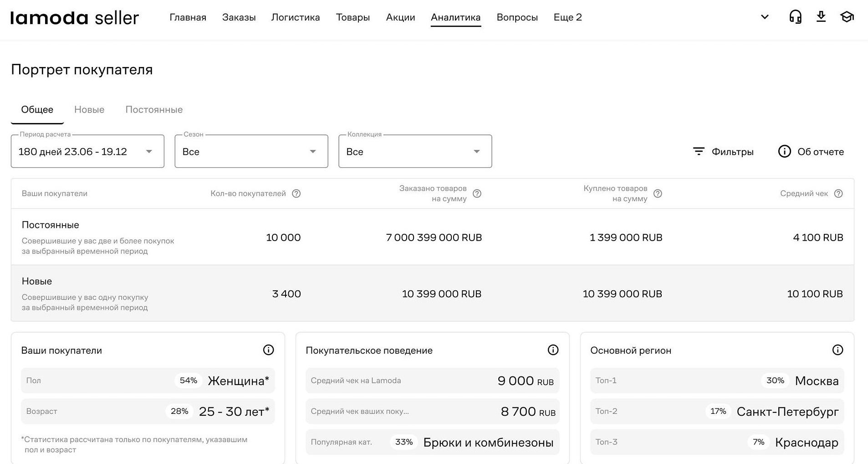Open the Сезон dropdown
This screenshot has height=464, width=868.
(251, 151)
